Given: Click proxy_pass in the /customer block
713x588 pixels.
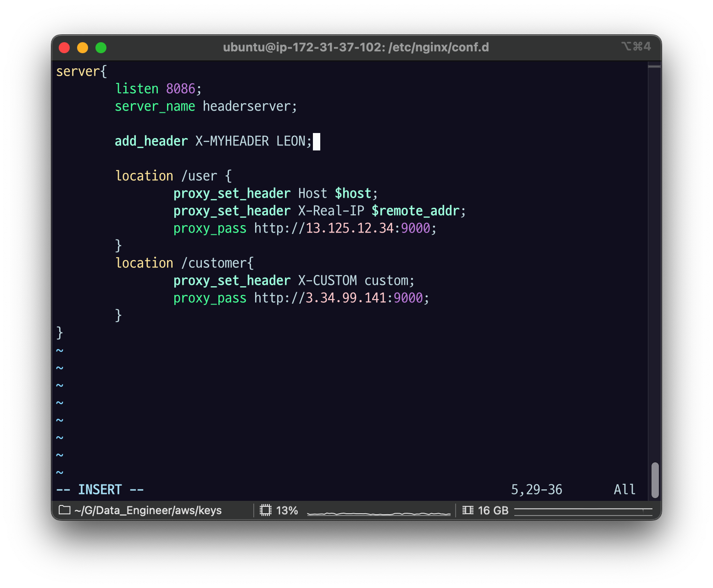Looking at the screenshot, I should click(210, 298).
